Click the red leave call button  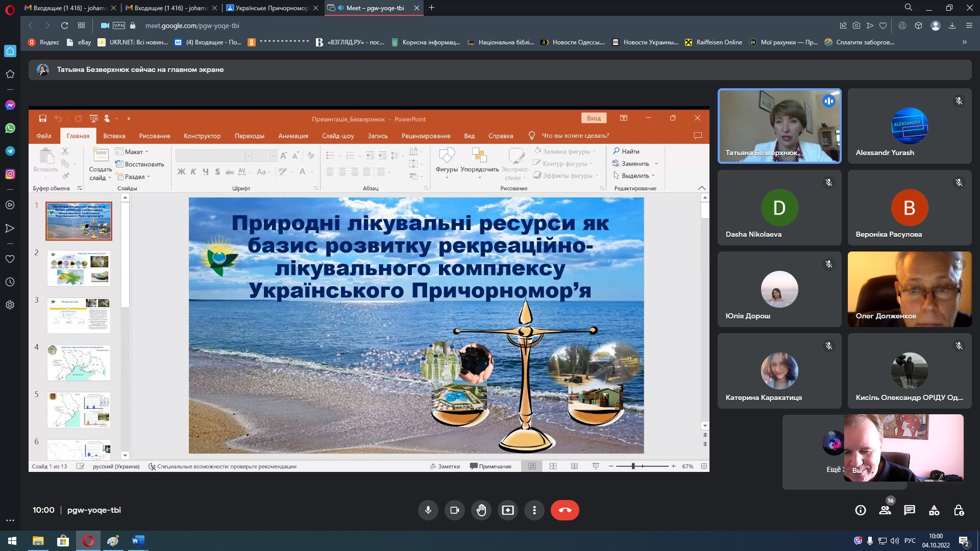pyautogui.click(x=565, y=510)
